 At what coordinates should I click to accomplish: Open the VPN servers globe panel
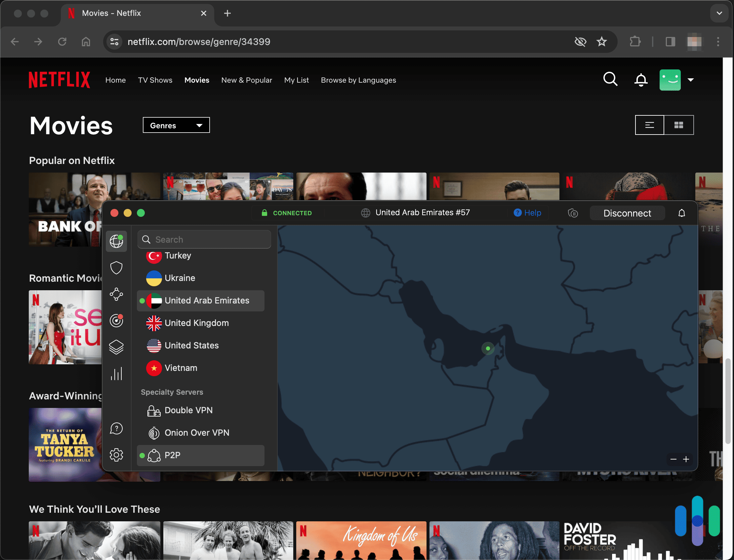coord(116,241)
